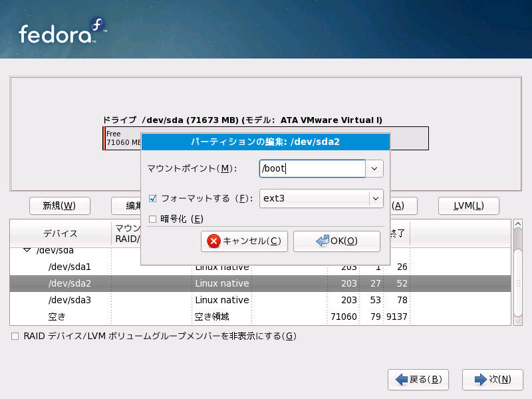Click the return-arrow icon on the OK button

(x=323, y=241)
